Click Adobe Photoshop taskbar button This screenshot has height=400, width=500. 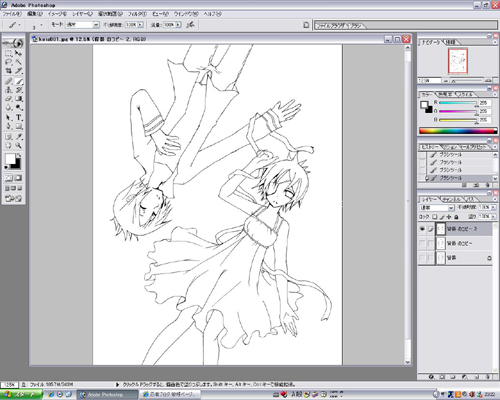(107, 395)
